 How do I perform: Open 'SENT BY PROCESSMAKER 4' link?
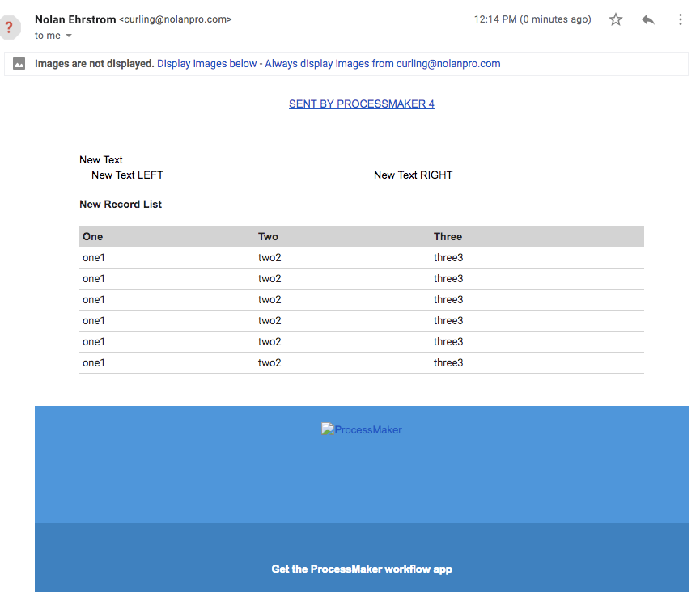click(x=362, y=104)
